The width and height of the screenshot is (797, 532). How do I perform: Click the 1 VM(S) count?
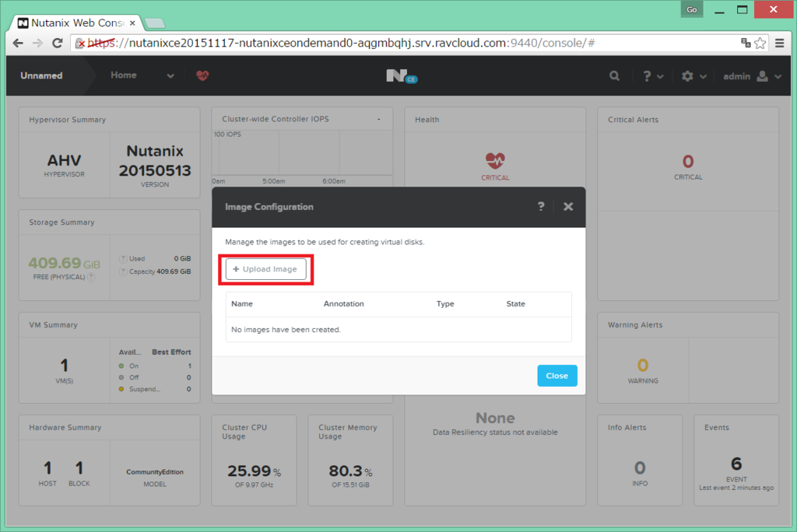[64, 366]
